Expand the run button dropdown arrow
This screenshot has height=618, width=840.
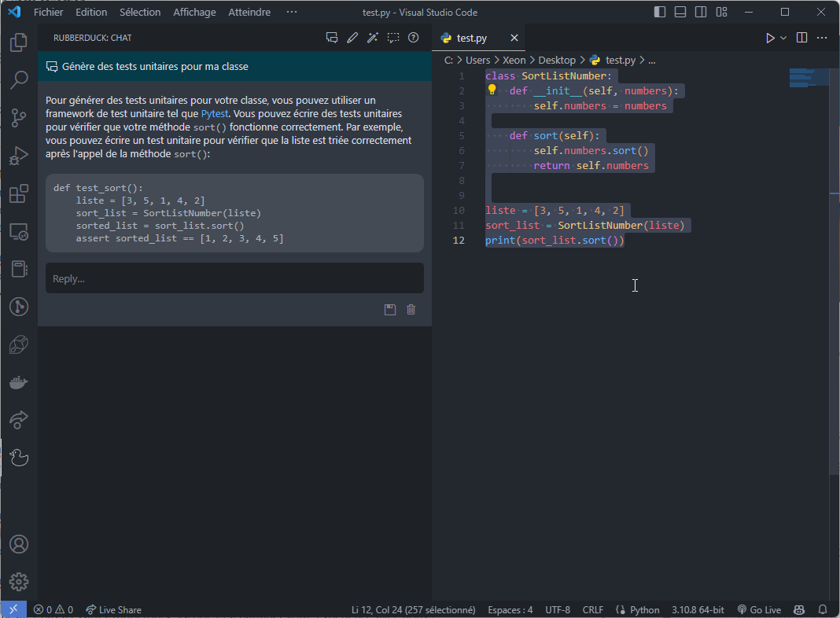783,38
